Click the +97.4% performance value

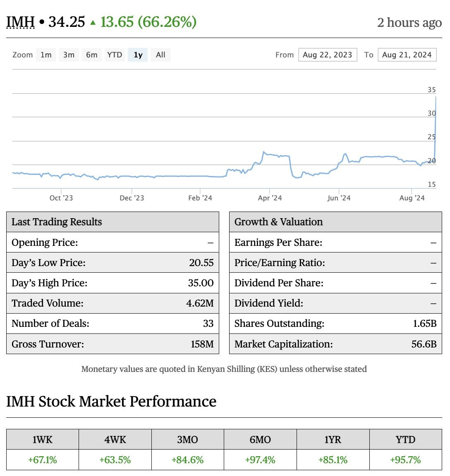260,460
